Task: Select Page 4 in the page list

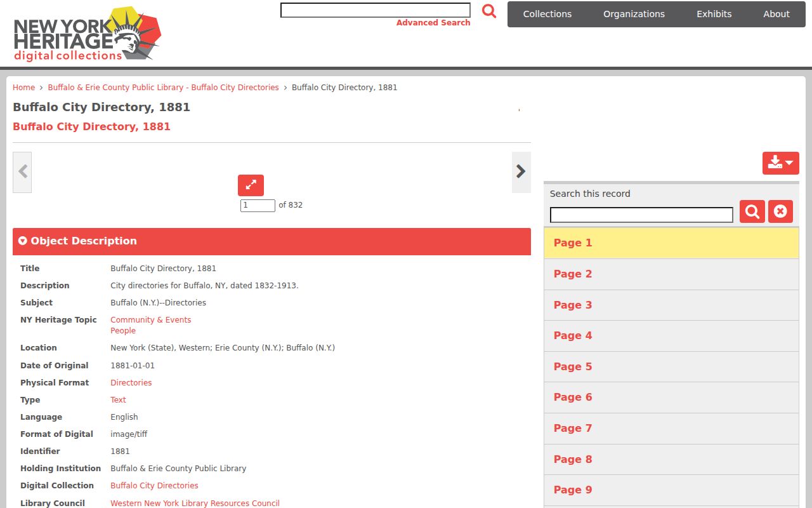Action: click(671, 336)
